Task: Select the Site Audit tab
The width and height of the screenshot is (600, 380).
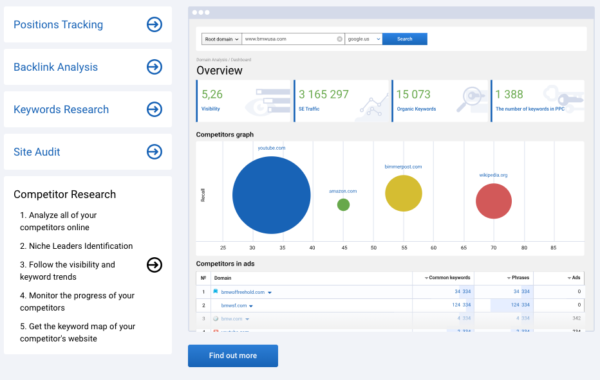Action: click(88, 152)
